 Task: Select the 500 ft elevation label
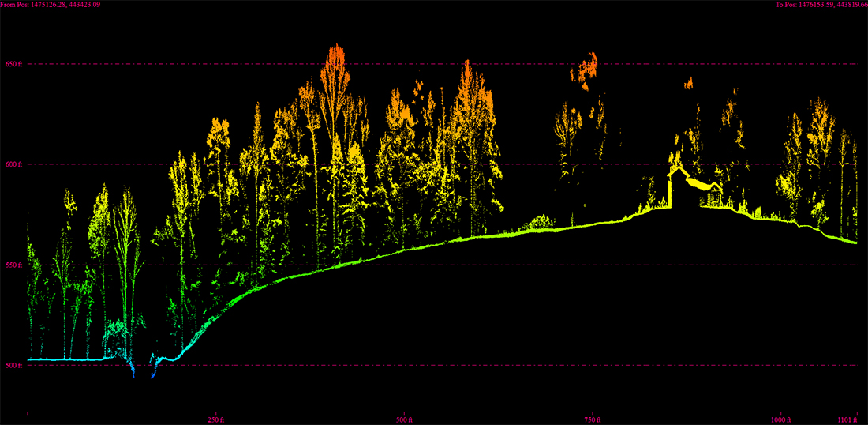click(14, 365)
